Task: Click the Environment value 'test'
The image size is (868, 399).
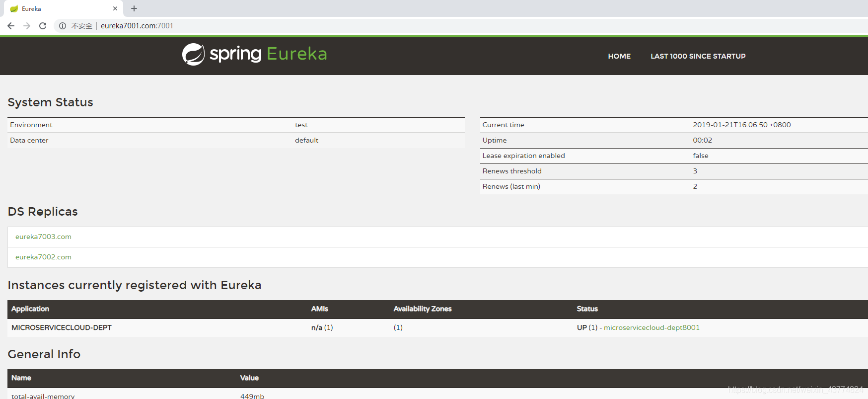Action: [301, 125]
